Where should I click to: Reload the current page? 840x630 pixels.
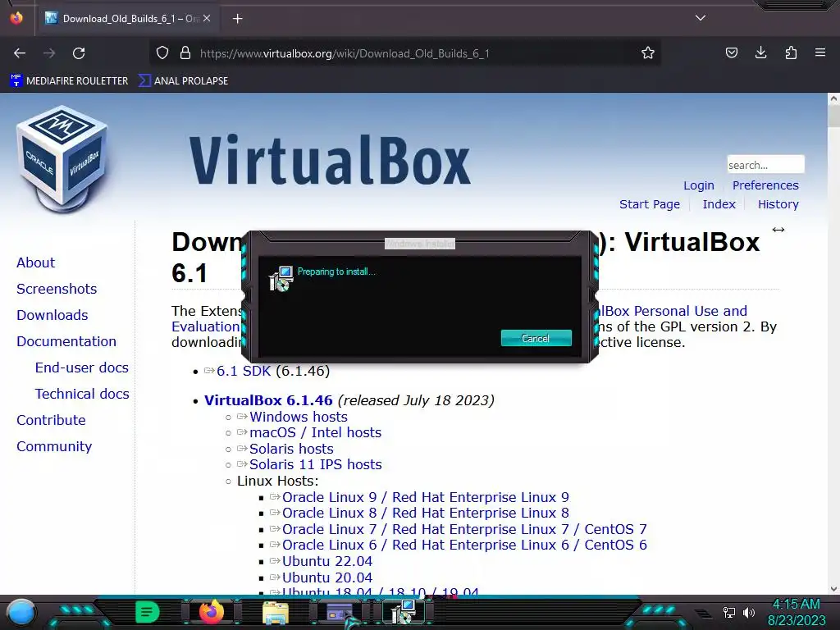click(x=79, y=53)
